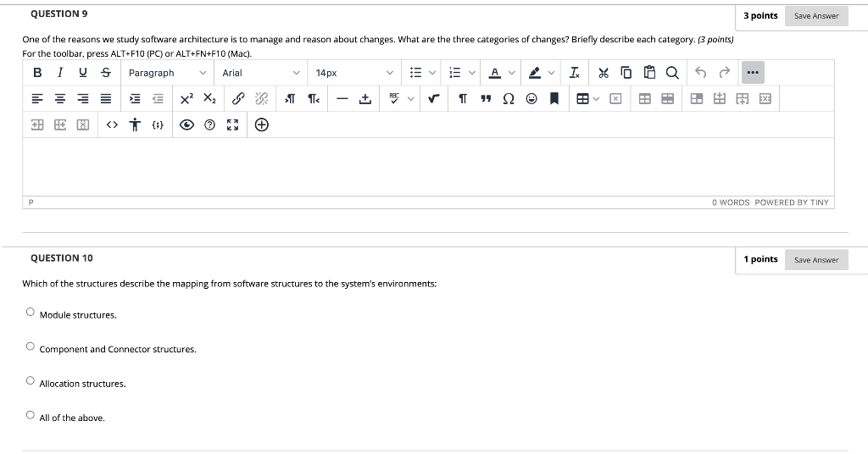The image size is (868, 454).
Task: Open the highlight color picker arrow
Action: point(551,73)
